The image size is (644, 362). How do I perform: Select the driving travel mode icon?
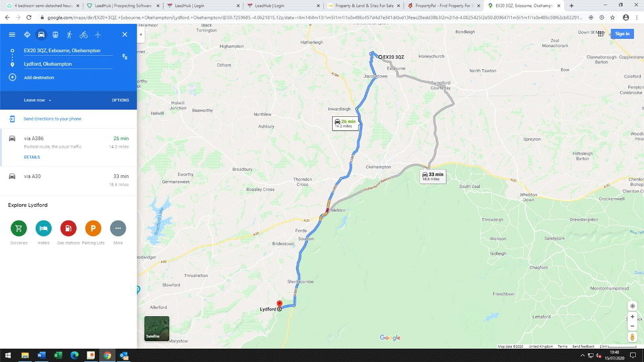pyautogui.click(x=40, y=35)
